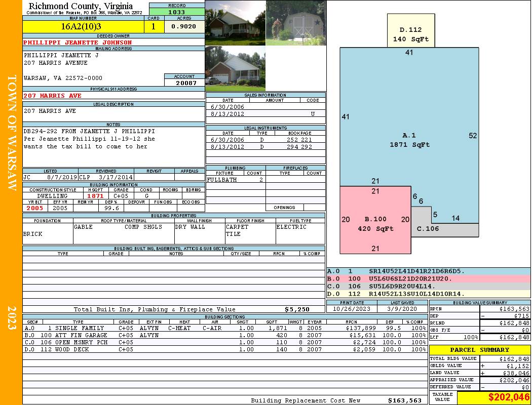Click legal instrument book page 252 221
This screenshot has height=405, width=532.
coord(299,140)
